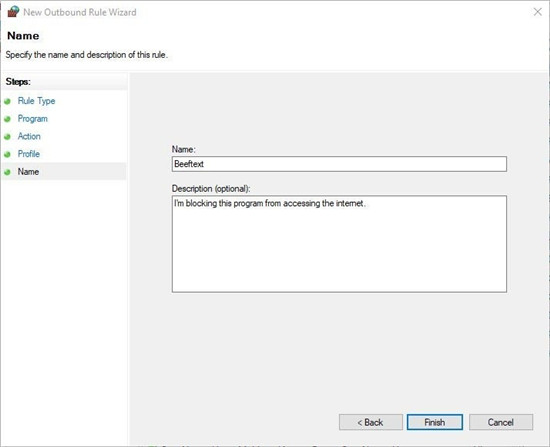Click inside the Description text box
550x447 pixels.
[x=339, y=244]
